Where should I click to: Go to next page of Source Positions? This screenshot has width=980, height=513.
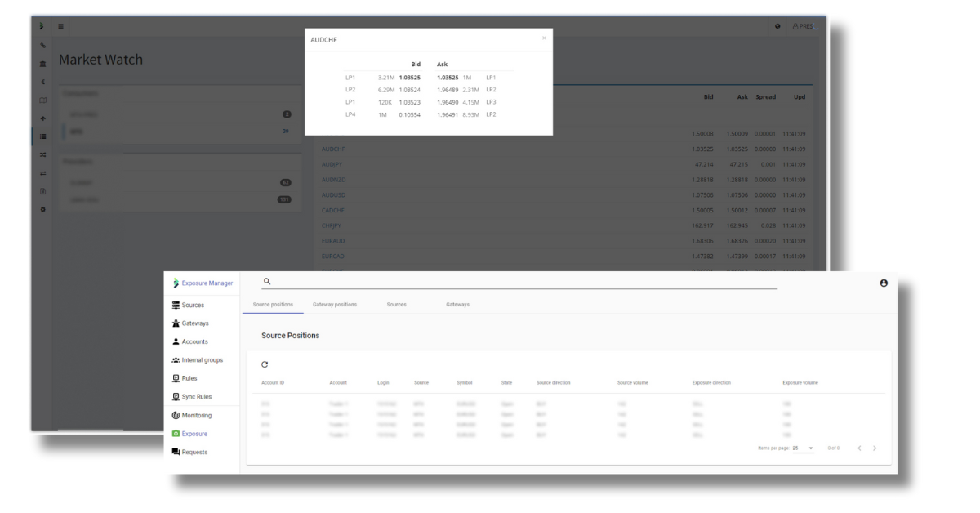click(875, 448)
